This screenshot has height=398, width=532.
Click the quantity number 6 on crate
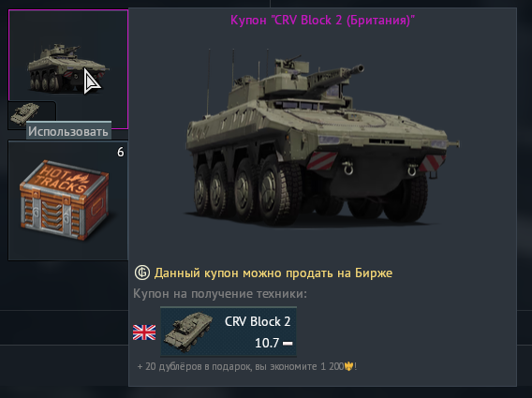(121, 153)
